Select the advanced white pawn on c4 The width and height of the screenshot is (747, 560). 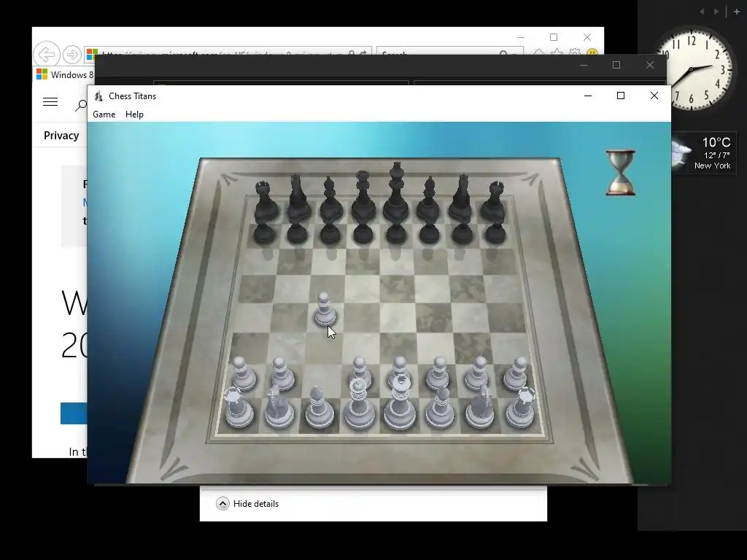click(x=325, y=309)
